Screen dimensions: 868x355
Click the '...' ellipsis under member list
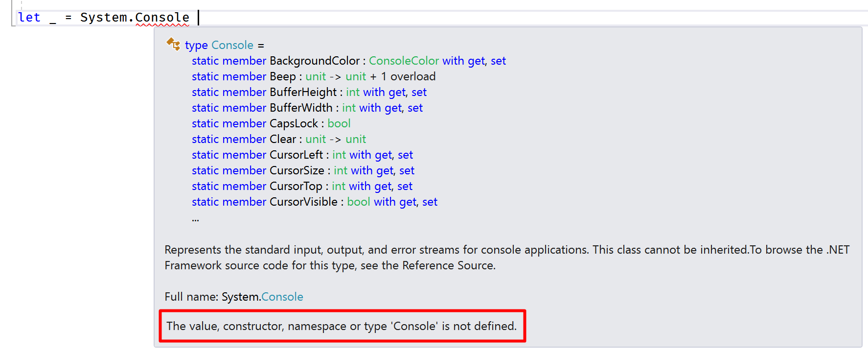[195, 219]
